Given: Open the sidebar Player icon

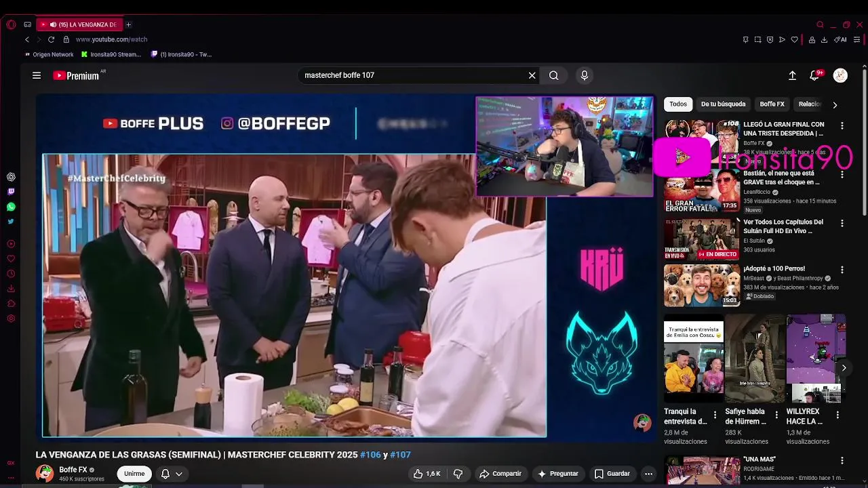Looking at the screenshot, I should click(x=11, y=244).
